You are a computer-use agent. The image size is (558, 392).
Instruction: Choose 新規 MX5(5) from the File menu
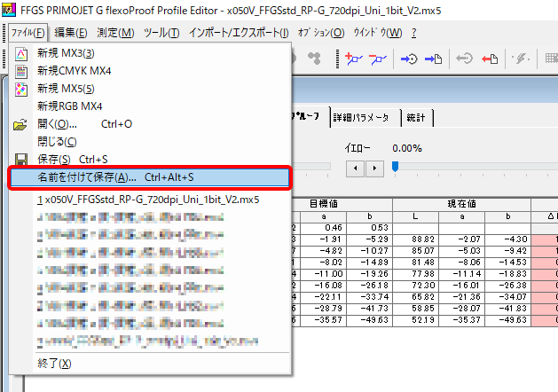[x=149, y=89]
